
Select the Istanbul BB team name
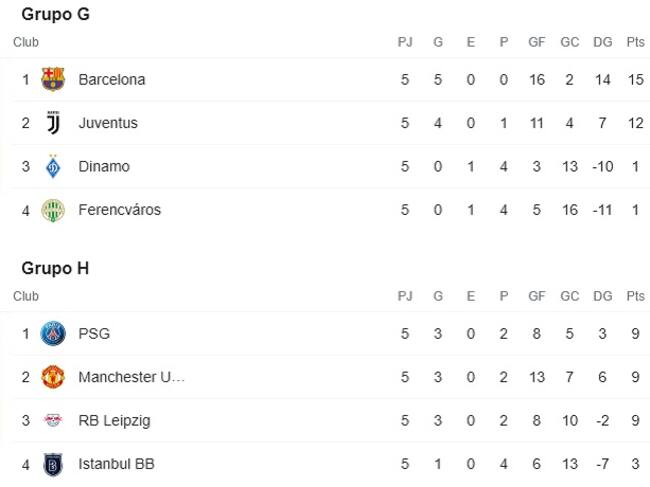pos(116,464)
